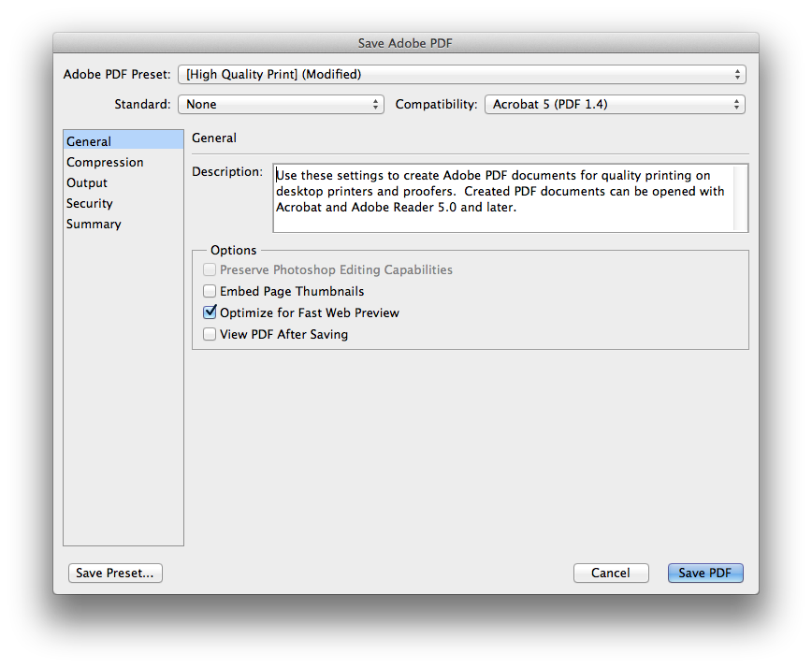
Task: Switch to the Compression section
Action: point(105,162)
